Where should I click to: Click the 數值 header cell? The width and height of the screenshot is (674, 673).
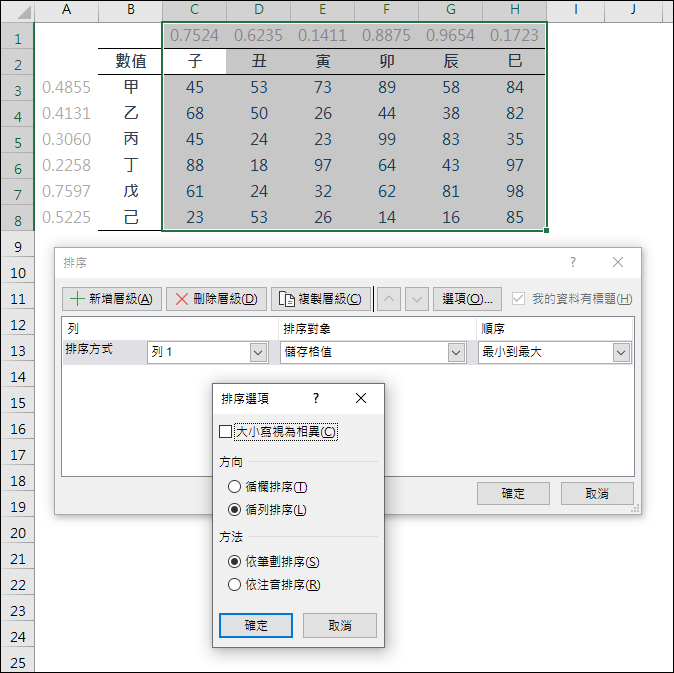(131, 61)
